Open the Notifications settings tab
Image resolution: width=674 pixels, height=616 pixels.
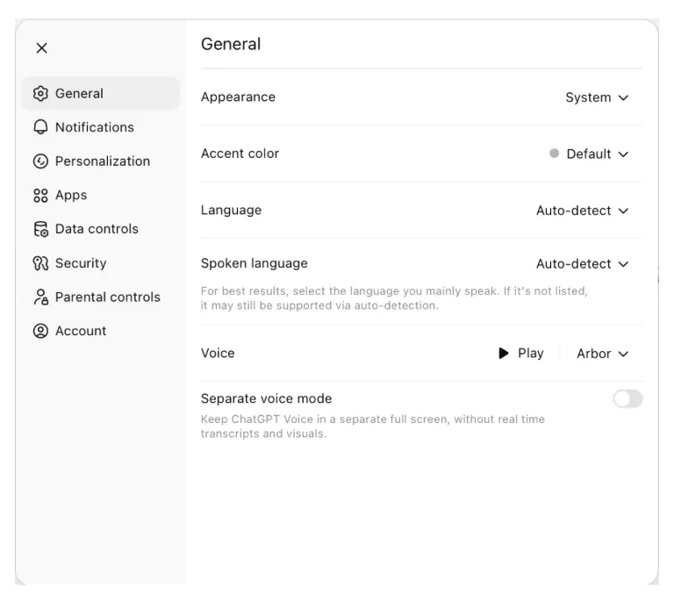(x=94, y=127)
